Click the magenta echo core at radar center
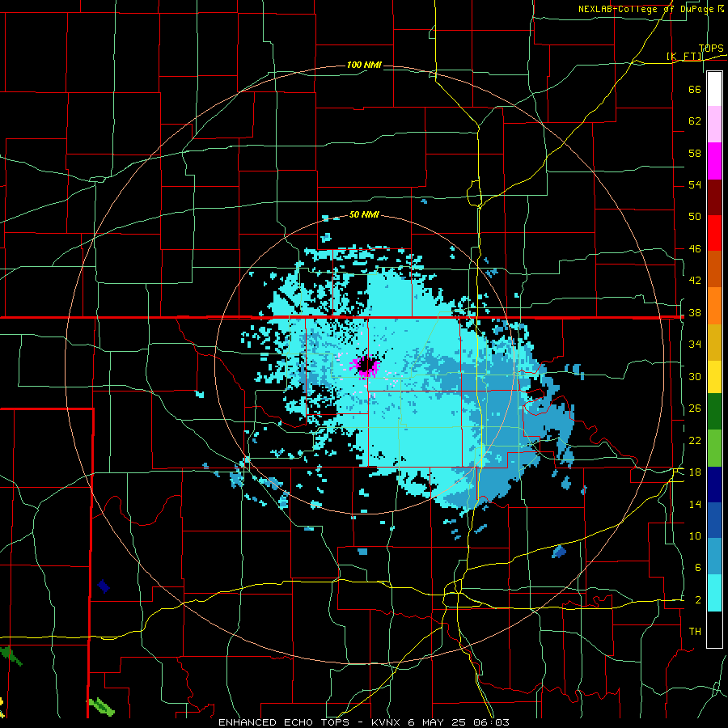Viewport: 728px width, 728px height. 366,366
